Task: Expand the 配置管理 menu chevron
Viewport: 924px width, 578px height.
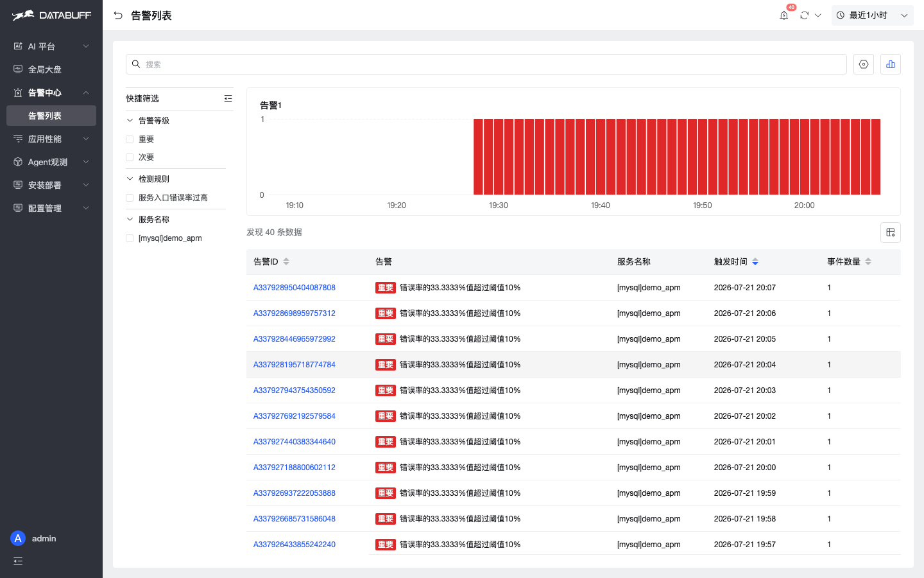Action: (x=86, y=208)
